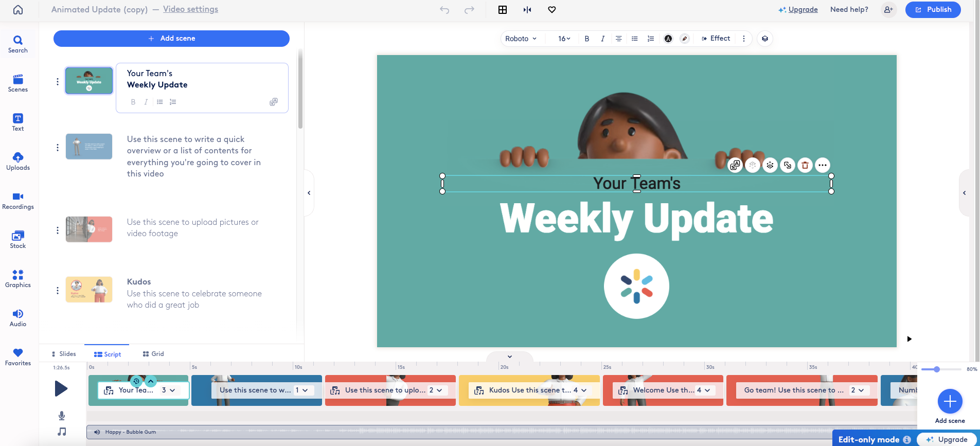The image size is (980, 446).
Task: Toggle bullet list in the top toolbar
Action: [635, 39]
